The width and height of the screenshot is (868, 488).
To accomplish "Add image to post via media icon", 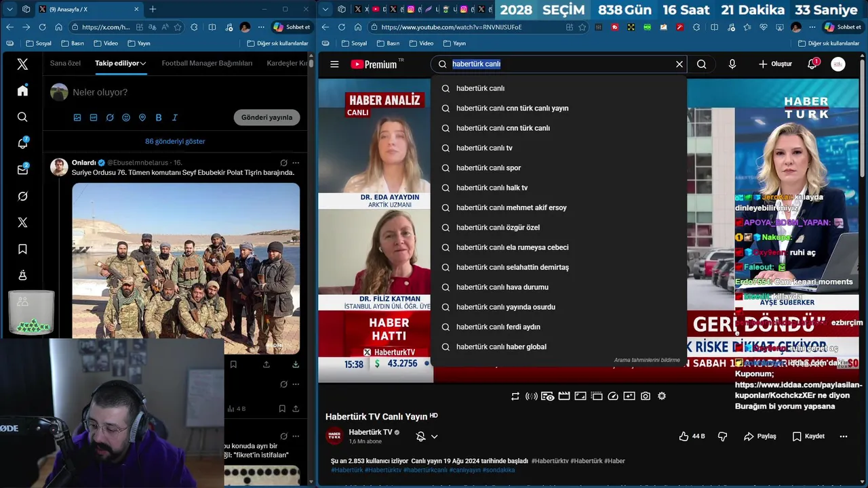I will click(x=77, y=117).
